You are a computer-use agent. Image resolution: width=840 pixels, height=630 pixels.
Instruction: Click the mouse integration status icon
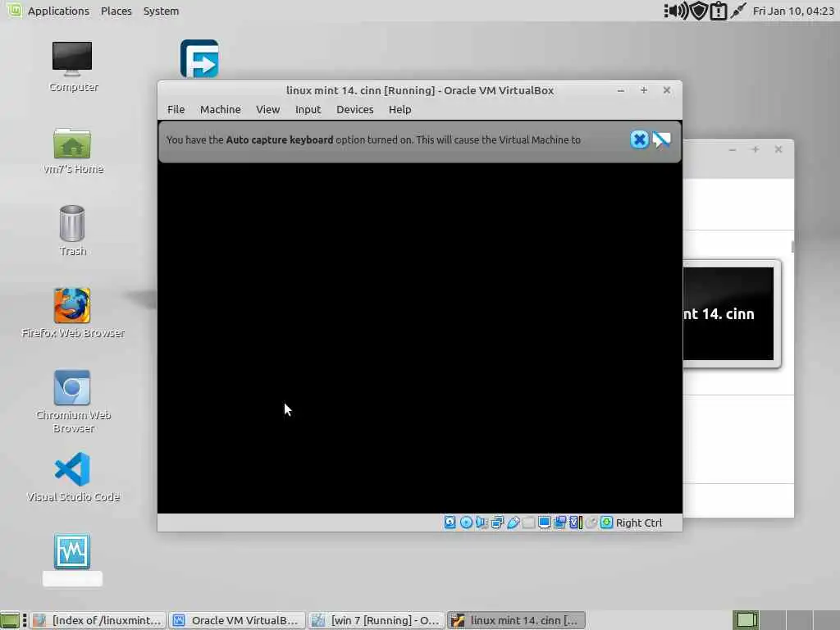tap(591, 523)
